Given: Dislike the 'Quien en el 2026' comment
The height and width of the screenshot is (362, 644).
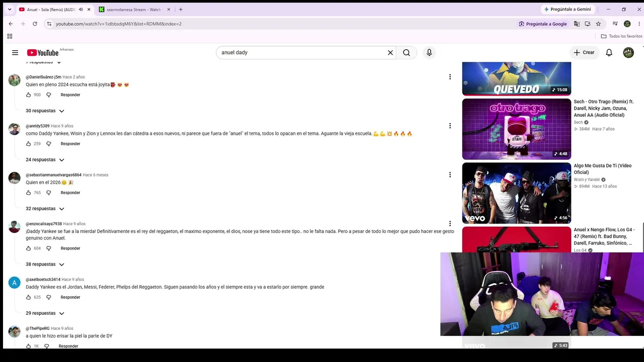Looking at the screenshot, I should click(49, 193).
